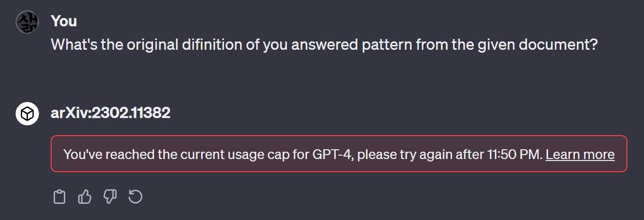
Task: Select the arXiv:2302.11382 assistant name
Action: tap(111, 113)
